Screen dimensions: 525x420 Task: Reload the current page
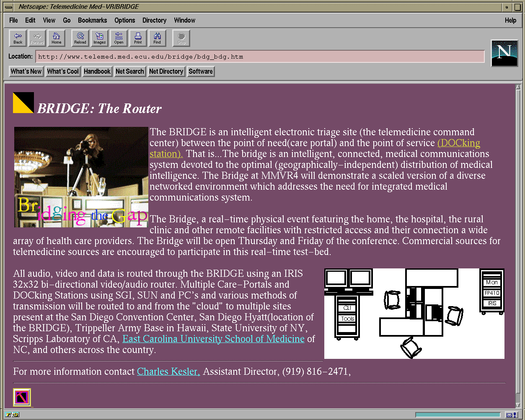pyautogui.click(x=80, y=38)
